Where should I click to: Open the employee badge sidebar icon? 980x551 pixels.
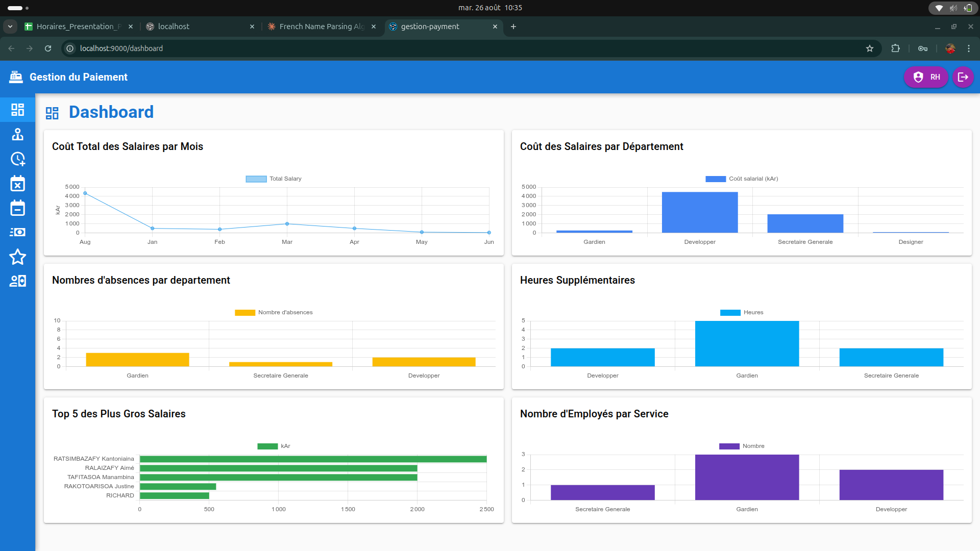(x=17, y=281)
